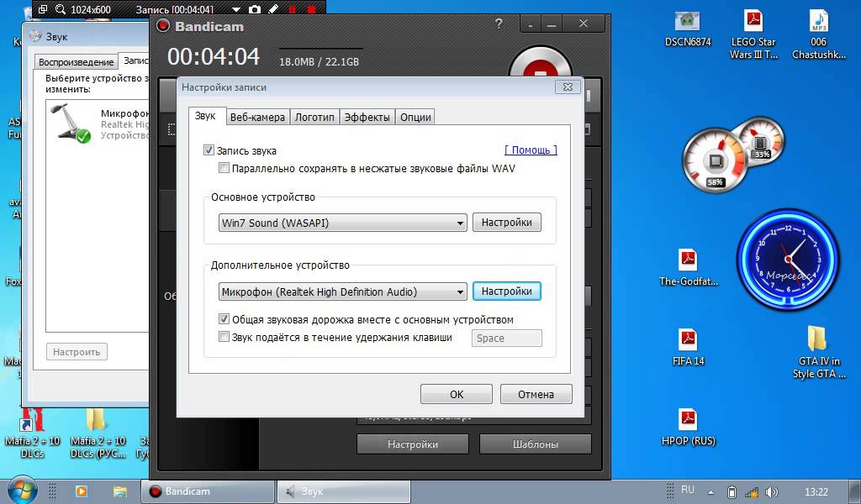861x504 pixels.
Task: Click the screenshot camera icon on recording bar
Action: [254, 8]
